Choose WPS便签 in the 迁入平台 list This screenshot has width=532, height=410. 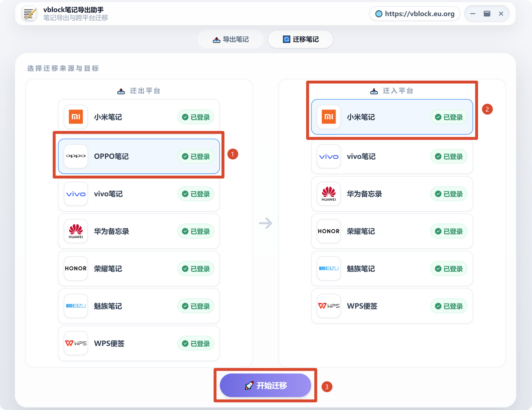coord(392,306)
